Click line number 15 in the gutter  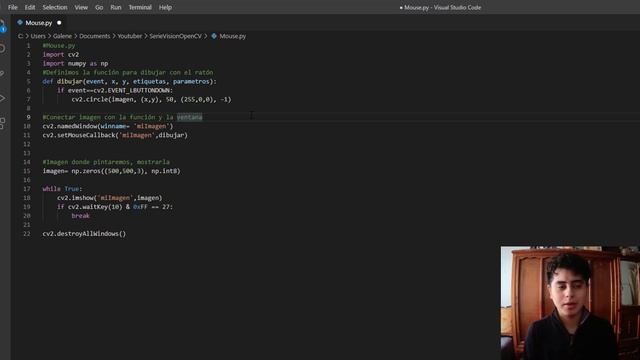[x=27, y=171]
